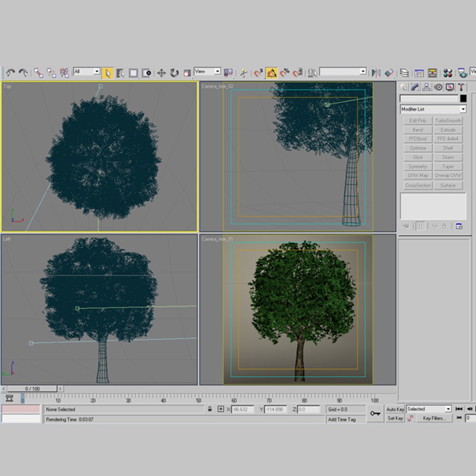Viewport: 476px width, 476px height.
Task: Choose the Unlink Selection tool
Action: coord(51,73)
